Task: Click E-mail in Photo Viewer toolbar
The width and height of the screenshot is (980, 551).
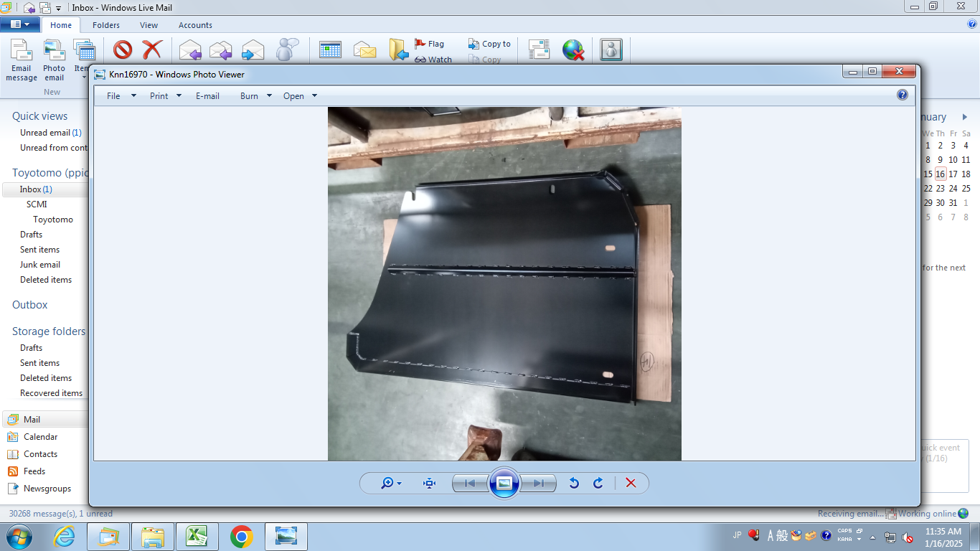Action: point(207,95)
